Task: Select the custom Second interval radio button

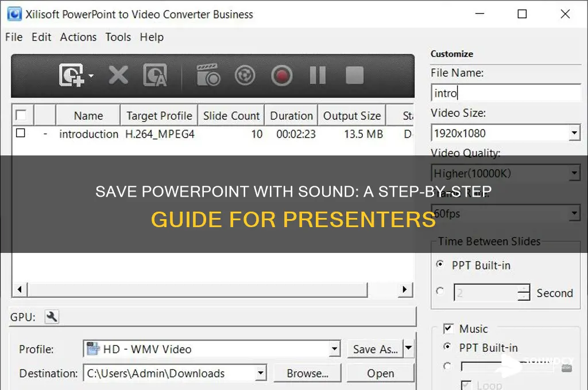Action: pyautogui.click(x=440, y=291)
